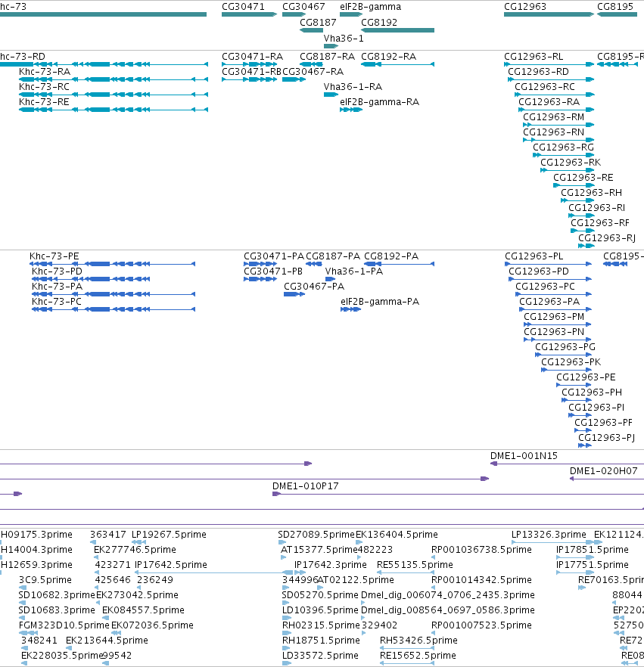Viewport: 644px width, 667px height.
Task: Select the Khc-73-RA transcript label
Action: [x=45, y=72]
